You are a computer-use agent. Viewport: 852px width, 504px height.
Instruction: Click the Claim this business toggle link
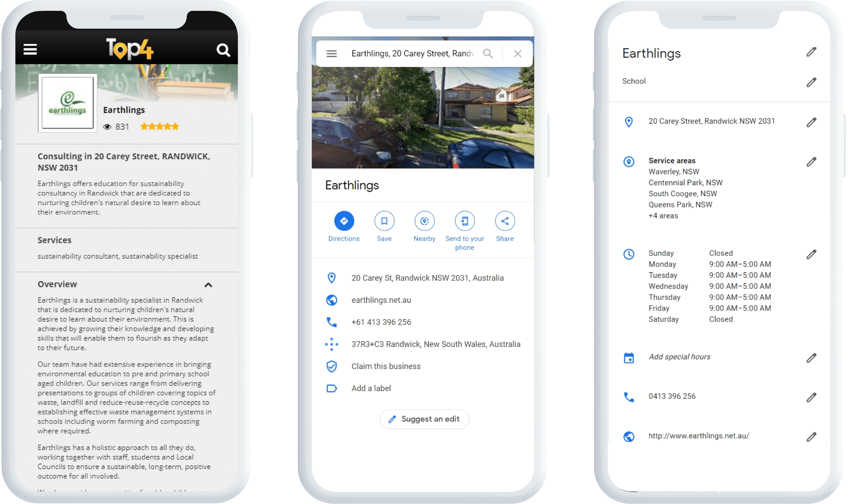pos(384,366)
